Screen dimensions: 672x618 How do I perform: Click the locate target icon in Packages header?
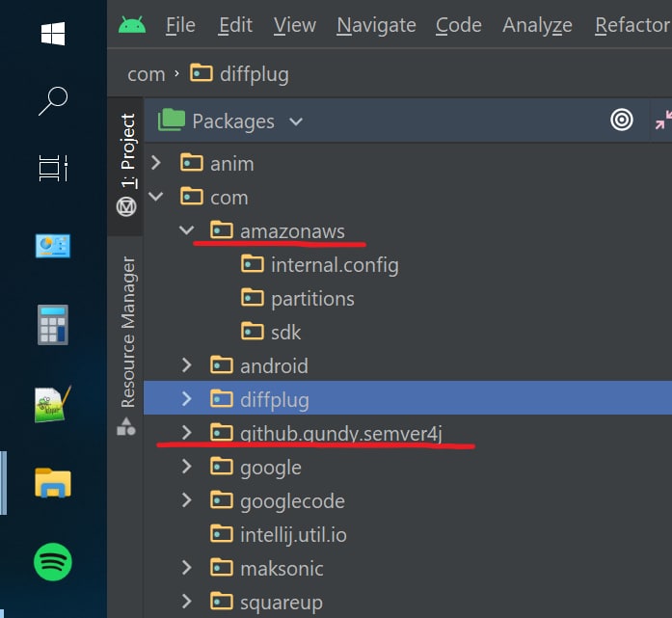pos(622,120)
